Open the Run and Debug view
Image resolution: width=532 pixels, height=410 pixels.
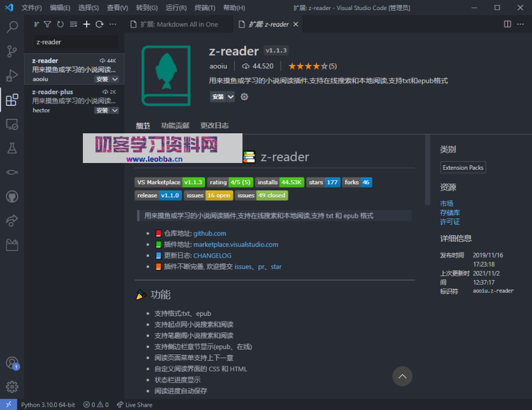pos(12,76)
